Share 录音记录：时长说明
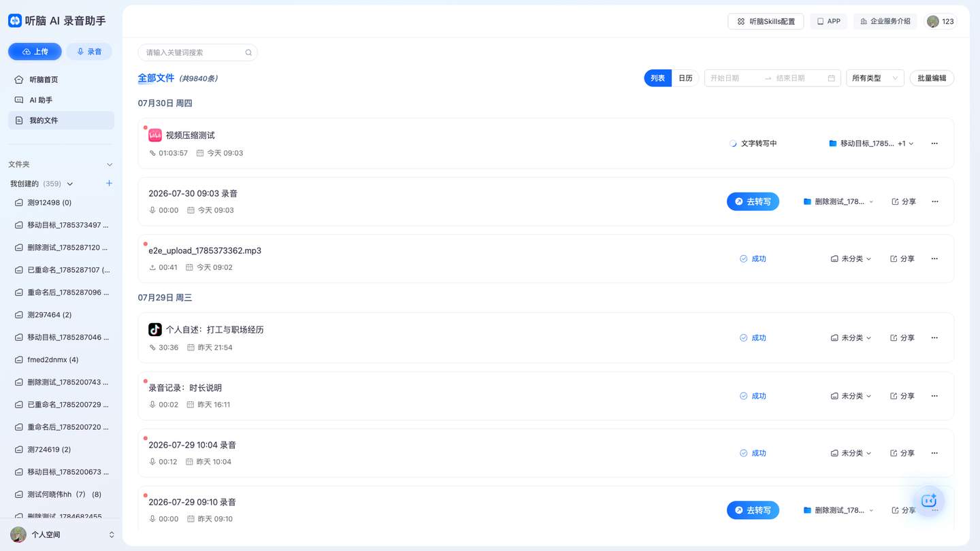The height and width of the screenshot is (551, 980). 902,396
